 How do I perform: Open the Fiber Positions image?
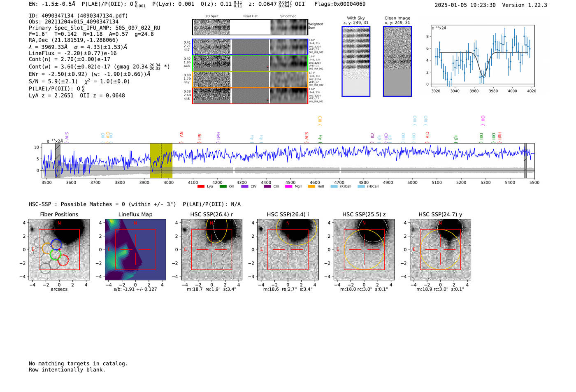click(59, 250)
